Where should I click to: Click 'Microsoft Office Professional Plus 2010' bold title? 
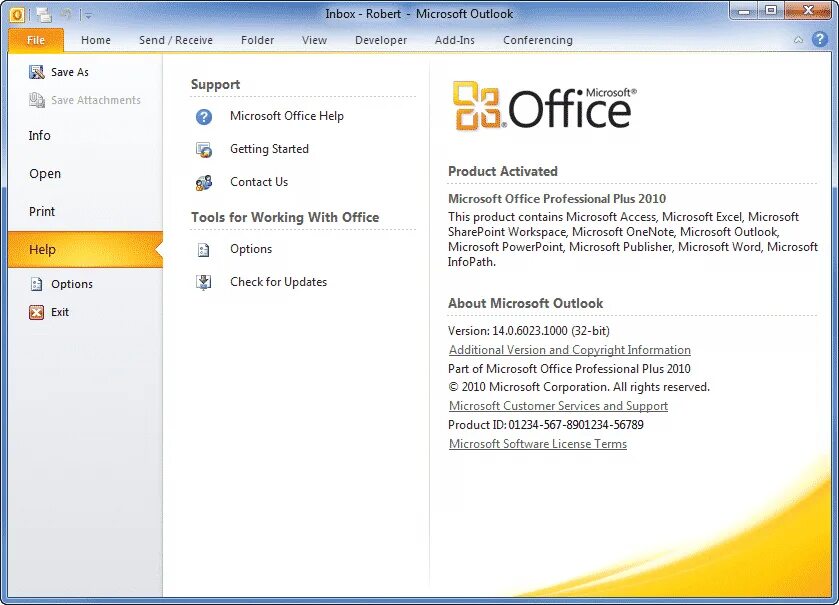point(557,198)
